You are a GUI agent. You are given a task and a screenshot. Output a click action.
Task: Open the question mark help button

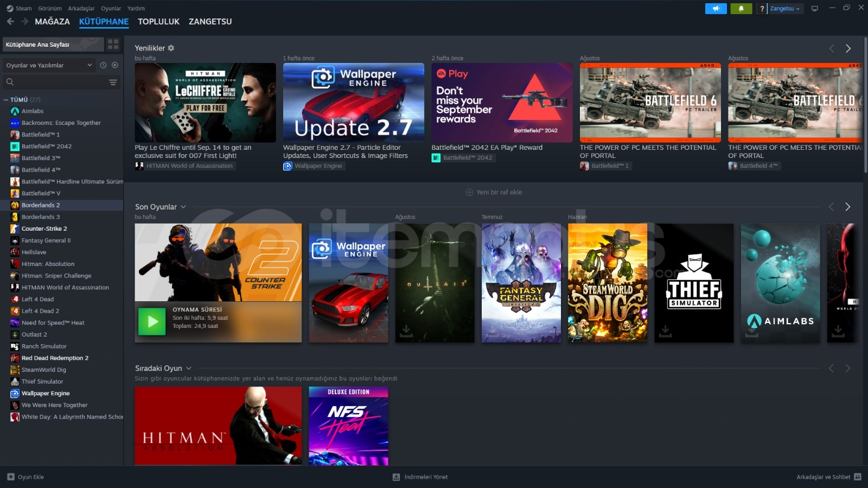coord(762,9)
